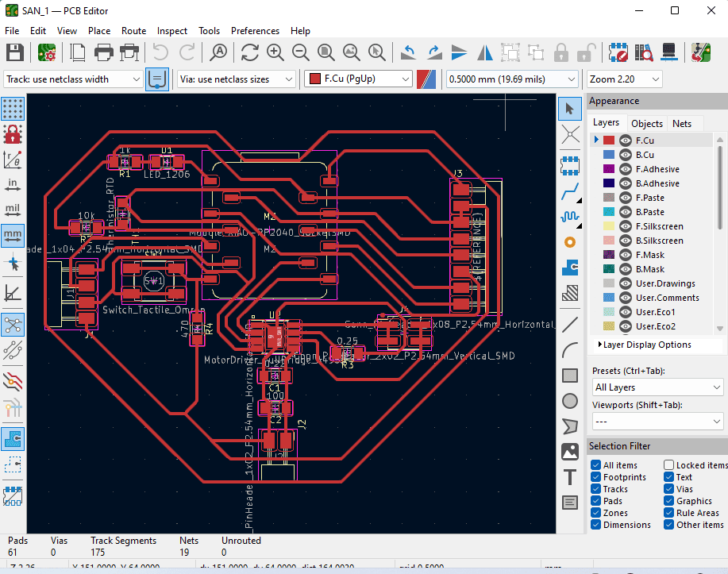Select the Add image tool
728x574 pixels.
[x=570, y=452]
